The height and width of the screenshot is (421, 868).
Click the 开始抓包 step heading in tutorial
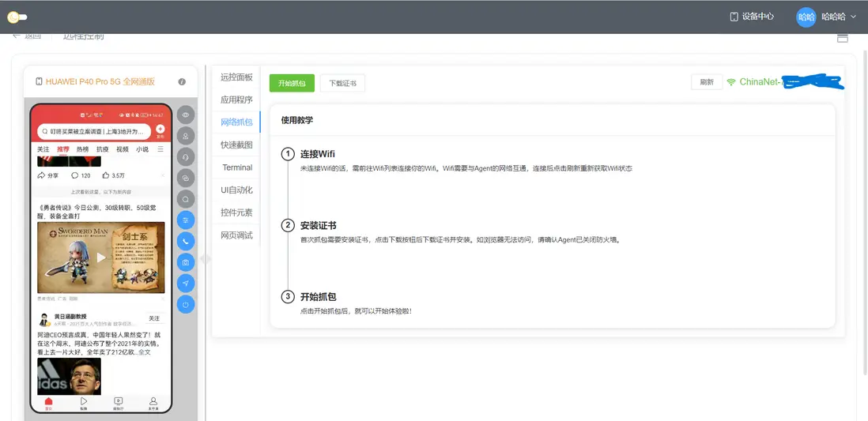point(319,297)
